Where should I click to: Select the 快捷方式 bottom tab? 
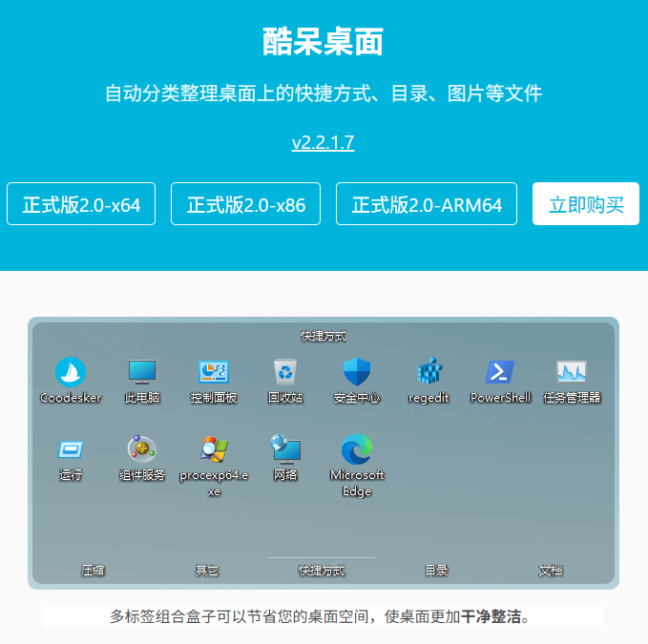[x=322, y=571]
